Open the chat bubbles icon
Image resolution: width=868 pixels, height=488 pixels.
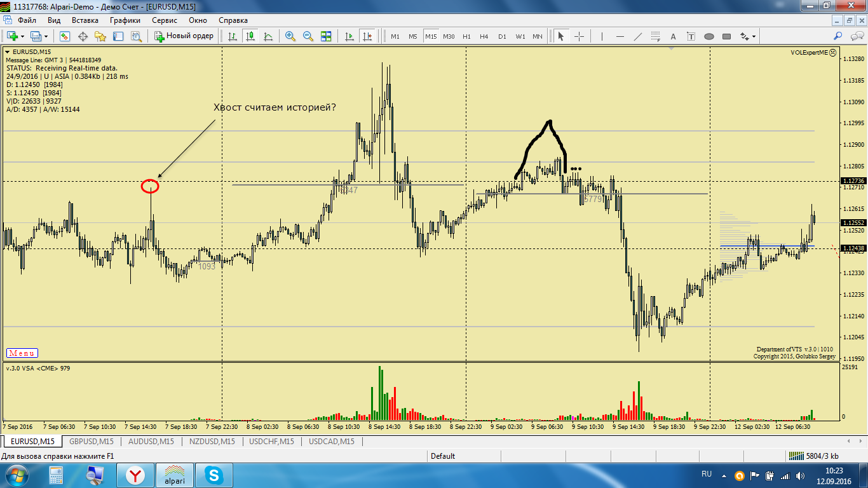(857, 36)
